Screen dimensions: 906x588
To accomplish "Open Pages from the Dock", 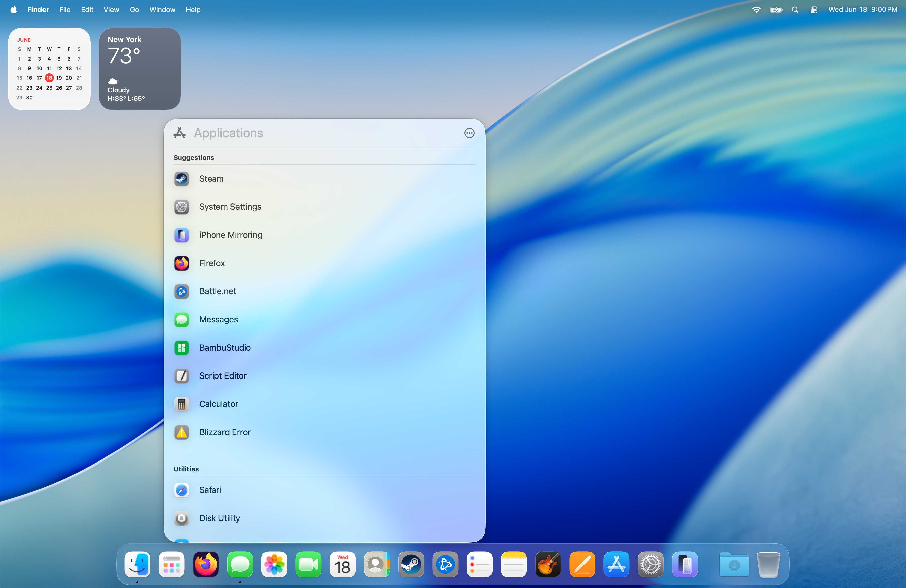I will click(x=582, y=564).
